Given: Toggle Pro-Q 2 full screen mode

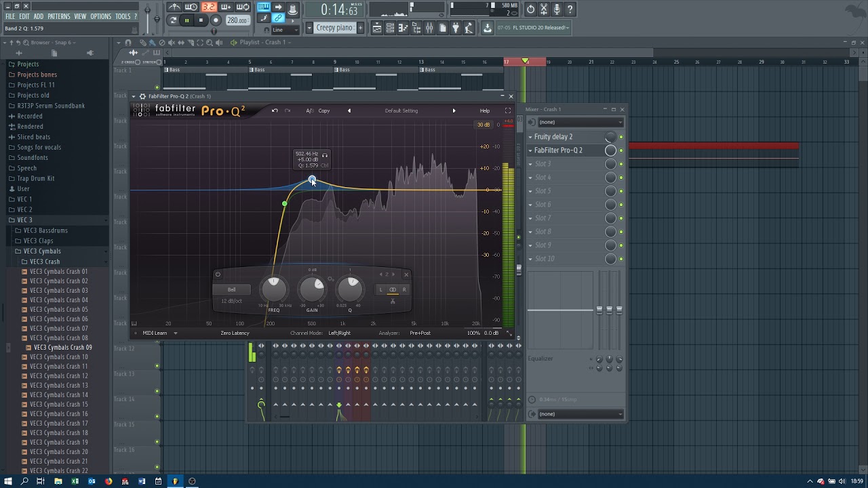Looking at the screenshot, I should pos(507,110).
